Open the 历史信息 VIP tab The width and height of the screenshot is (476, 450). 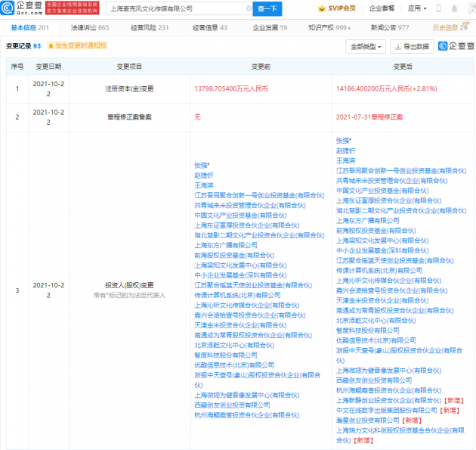[450, 27]
